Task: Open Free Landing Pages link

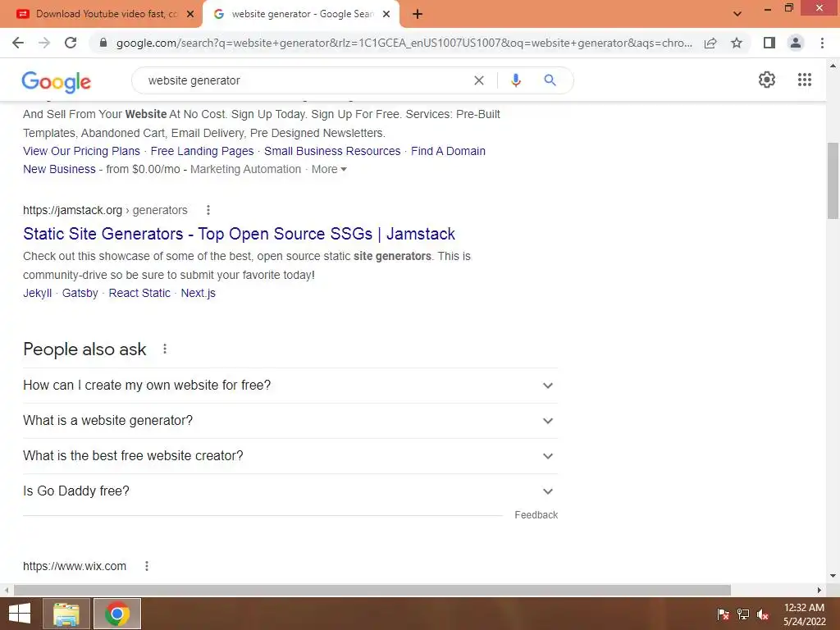Action: click(202, 151)
